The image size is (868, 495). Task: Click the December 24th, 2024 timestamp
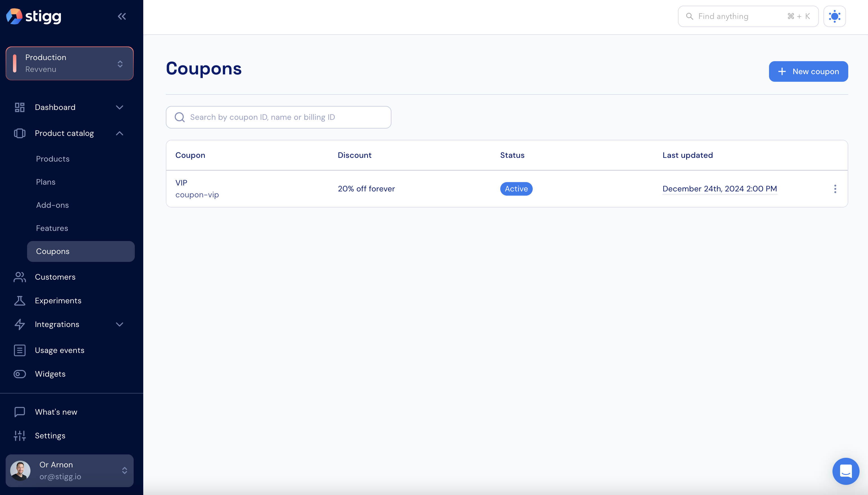click(719, 189)
